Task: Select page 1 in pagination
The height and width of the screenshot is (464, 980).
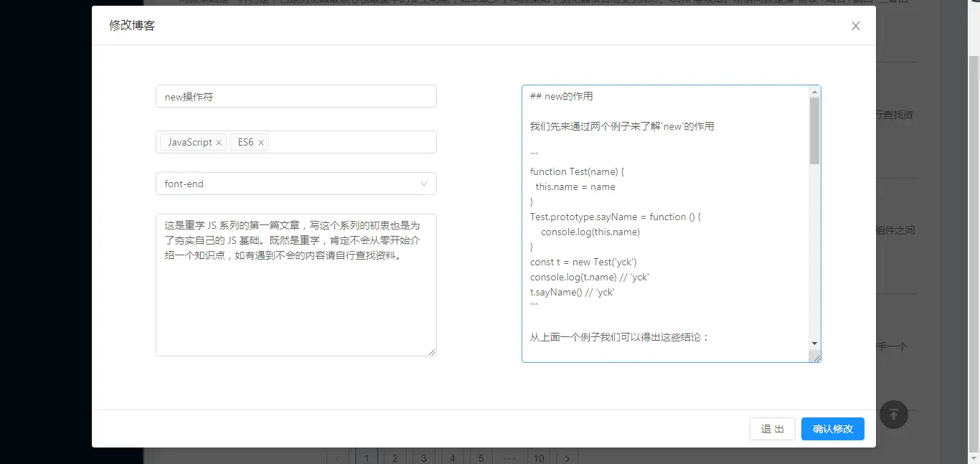Action: click(367, 458)
